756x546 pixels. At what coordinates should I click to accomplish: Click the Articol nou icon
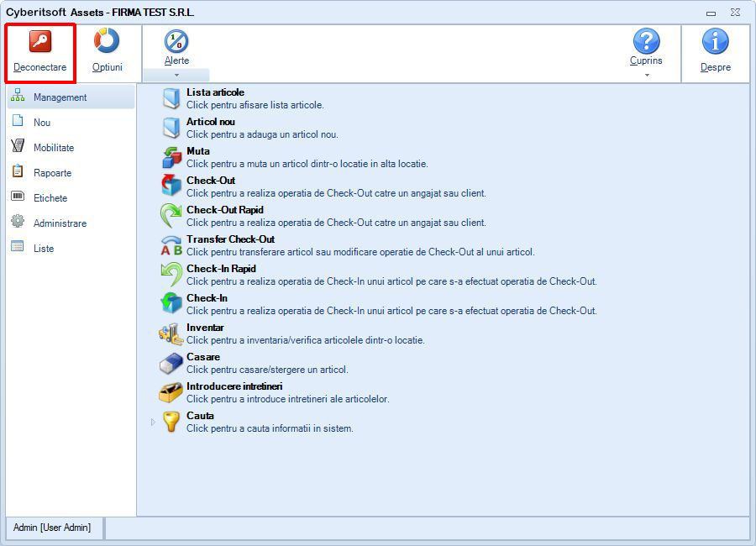point(171,128)
